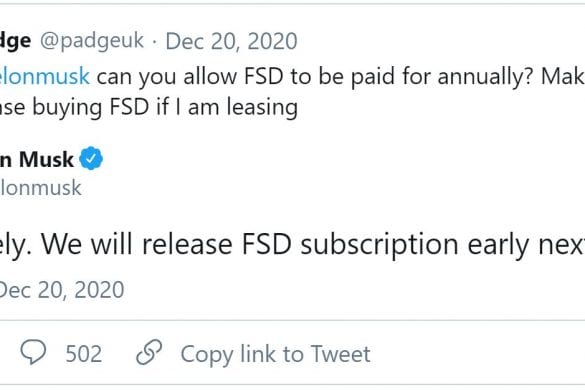Select the Copy link to Tweet label
Image resolution: width=585 pixels, height=390 pixels.
coord(275,354)
